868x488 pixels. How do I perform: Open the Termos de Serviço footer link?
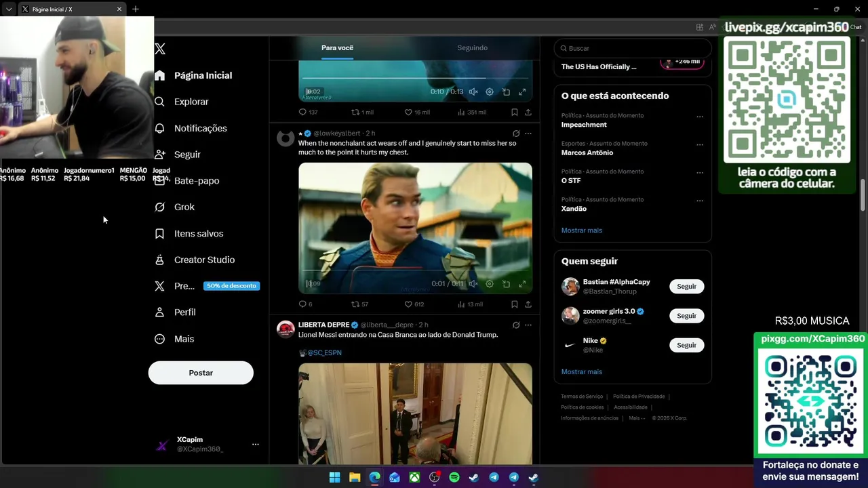coord(582,396)
